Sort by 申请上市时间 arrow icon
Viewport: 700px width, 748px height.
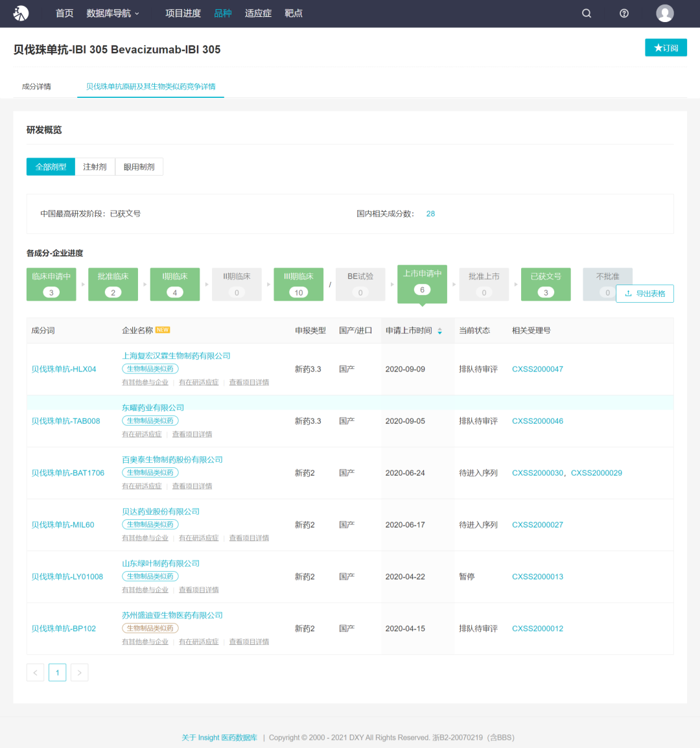click(x=439, y=331)
